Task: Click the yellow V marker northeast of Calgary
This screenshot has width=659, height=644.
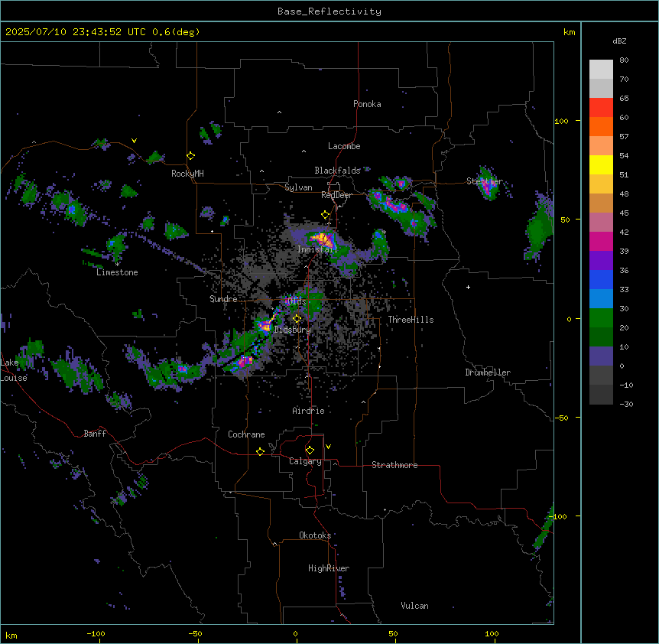Action: [328, 447]
